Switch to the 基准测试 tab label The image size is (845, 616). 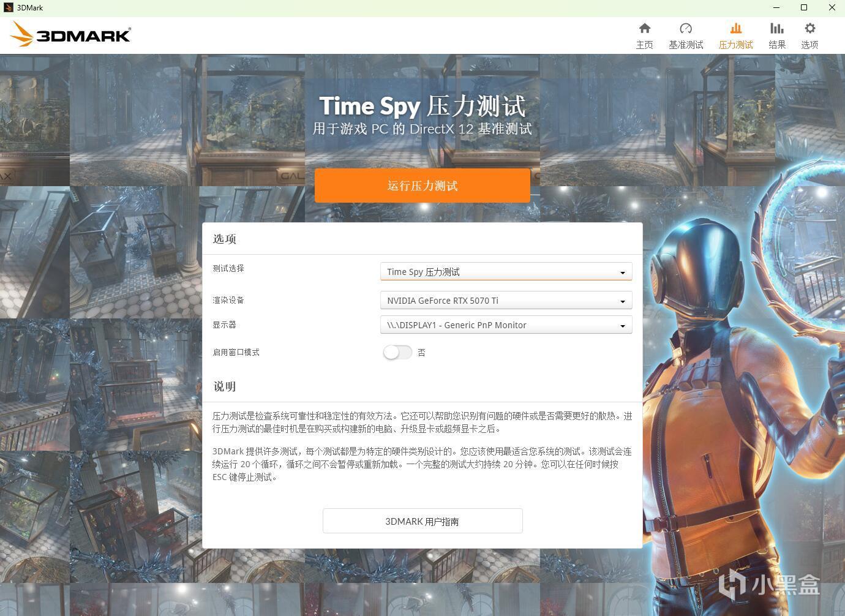click(686, 45)
